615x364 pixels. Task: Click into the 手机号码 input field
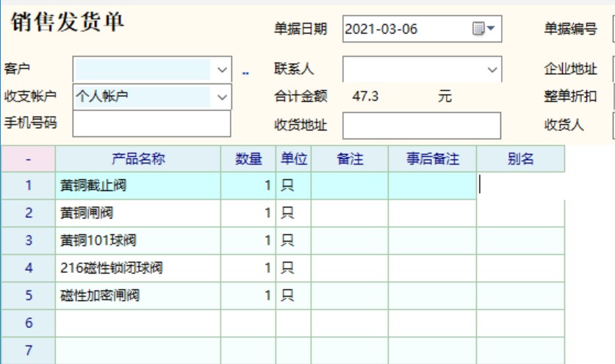point(151,123)
